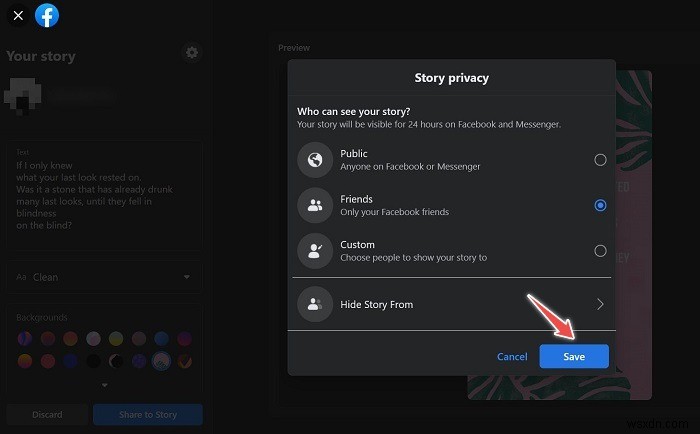Cancel the story privacy dialog
This screenshot has height=434, width=700.
point(512,357)
